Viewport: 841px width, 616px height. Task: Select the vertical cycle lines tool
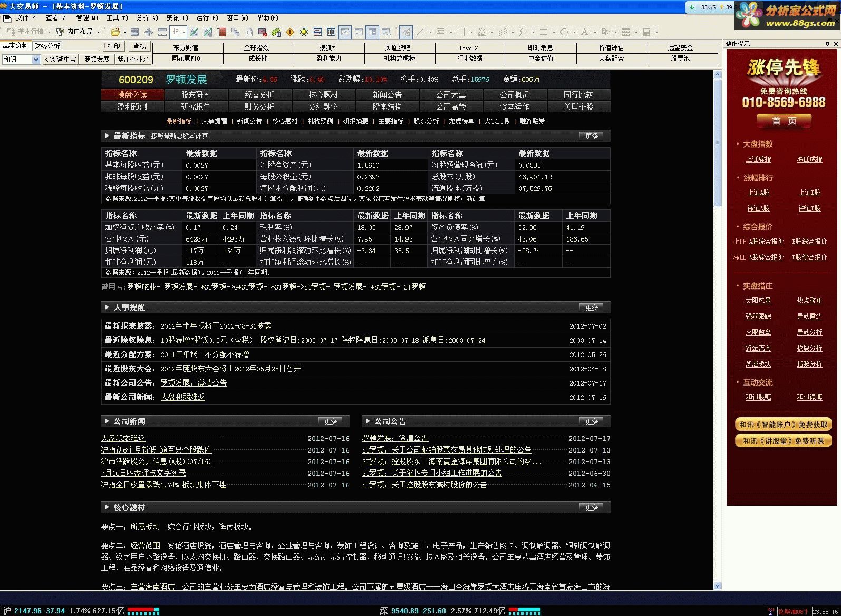click(x=461, y=32)
